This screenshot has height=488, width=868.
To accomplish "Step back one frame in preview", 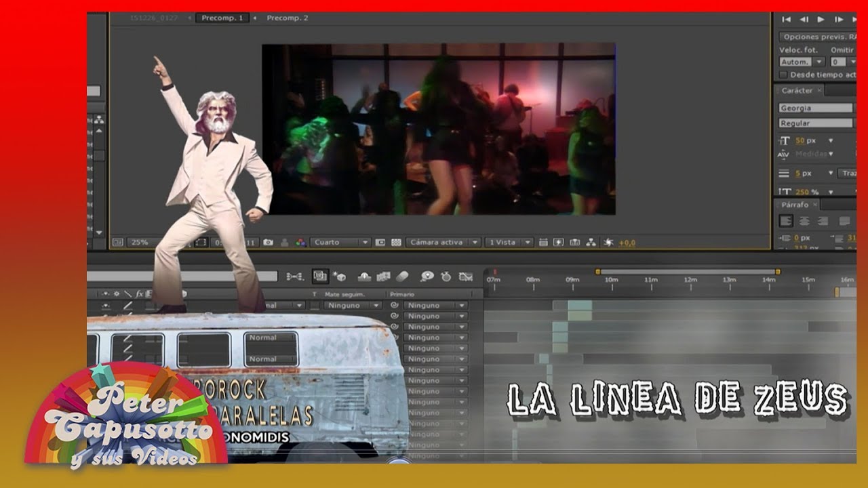I will pos(804,20).
